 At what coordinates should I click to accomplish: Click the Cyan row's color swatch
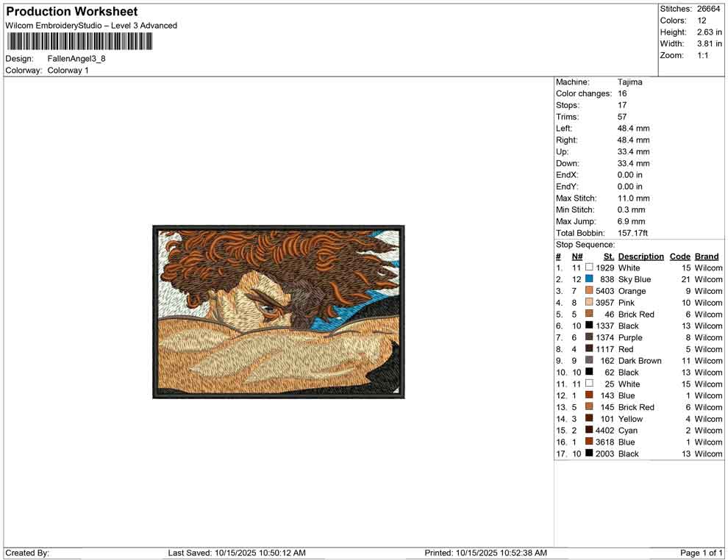point(589,430)
